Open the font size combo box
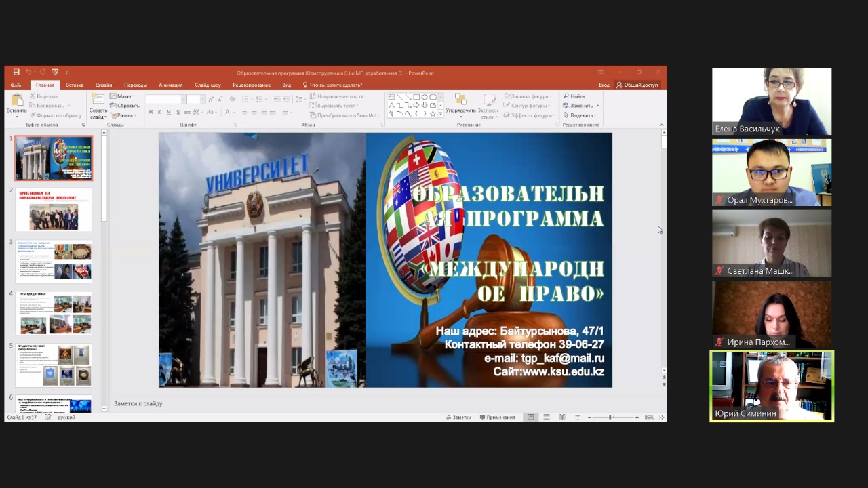868x488 pixels. point(196,100)
